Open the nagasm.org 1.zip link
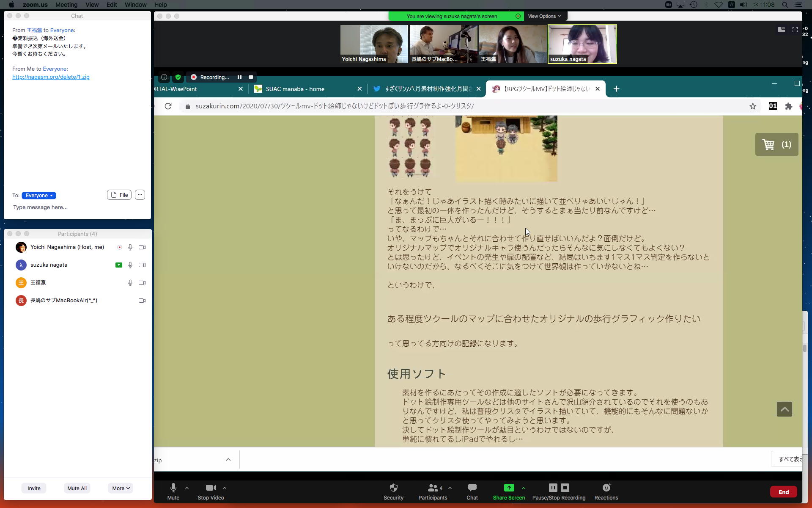 [51, 77]
